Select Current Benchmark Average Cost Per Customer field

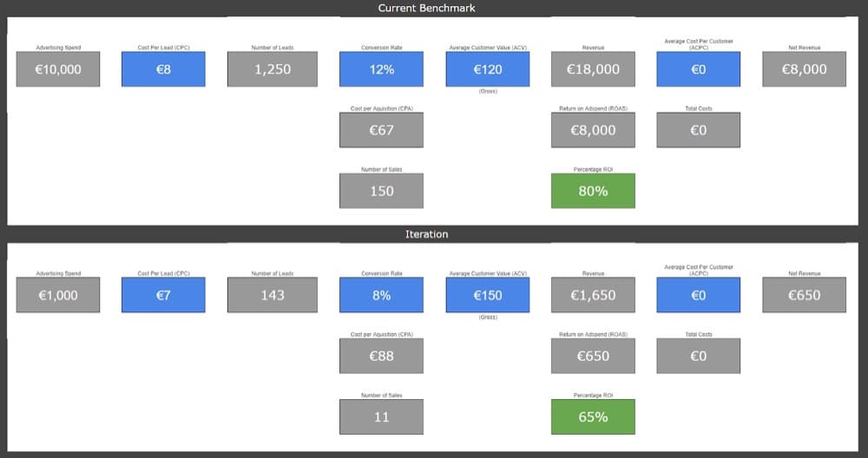coord(698,69)
